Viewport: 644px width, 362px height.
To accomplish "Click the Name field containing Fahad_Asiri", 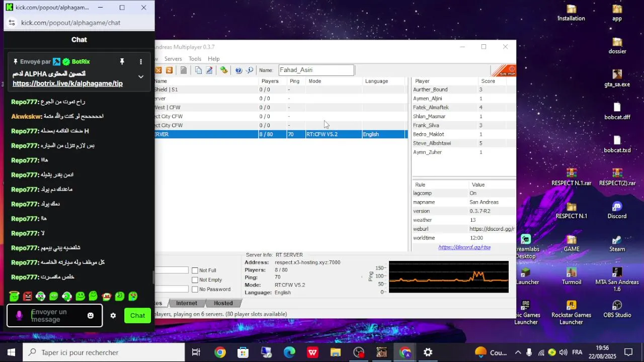I will click(316, 70).
